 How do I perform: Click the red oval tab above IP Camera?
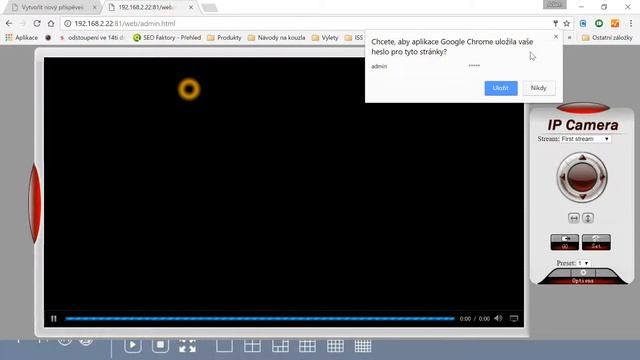tap(583, 108)
